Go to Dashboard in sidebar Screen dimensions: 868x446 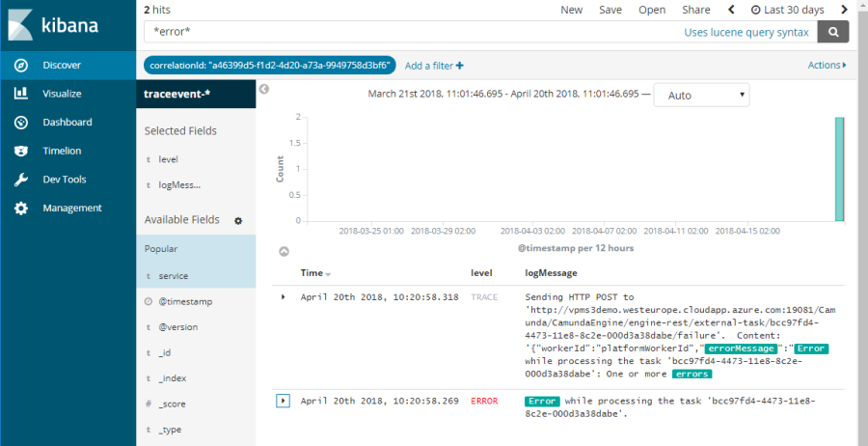(67, 123)
